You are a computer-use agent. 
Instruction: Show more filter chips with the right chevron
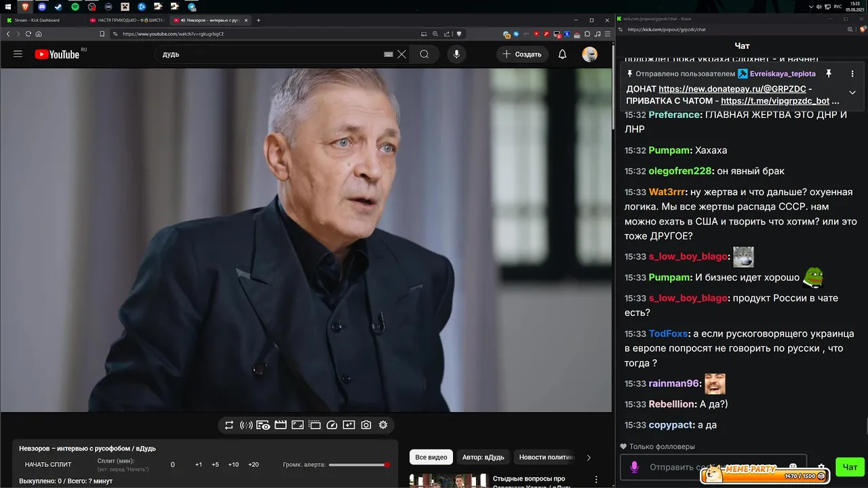[x=589, y=457]
